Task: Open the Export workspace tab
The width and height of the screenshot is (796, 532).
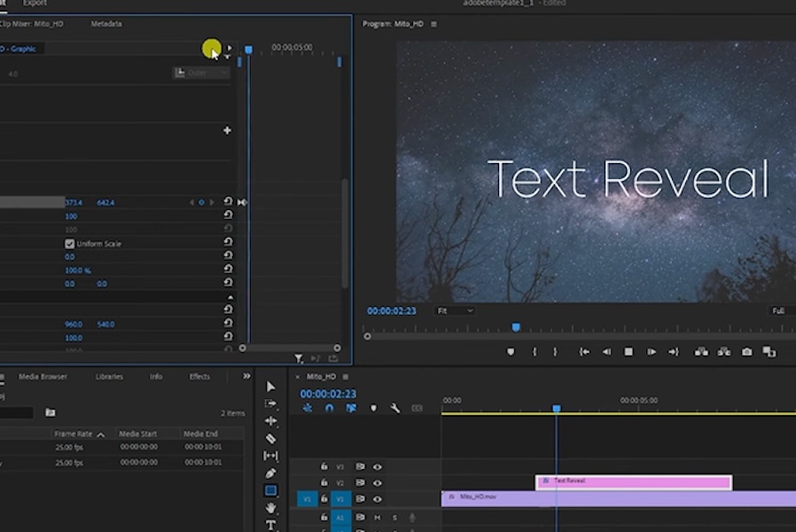Action: click(35, 3)
